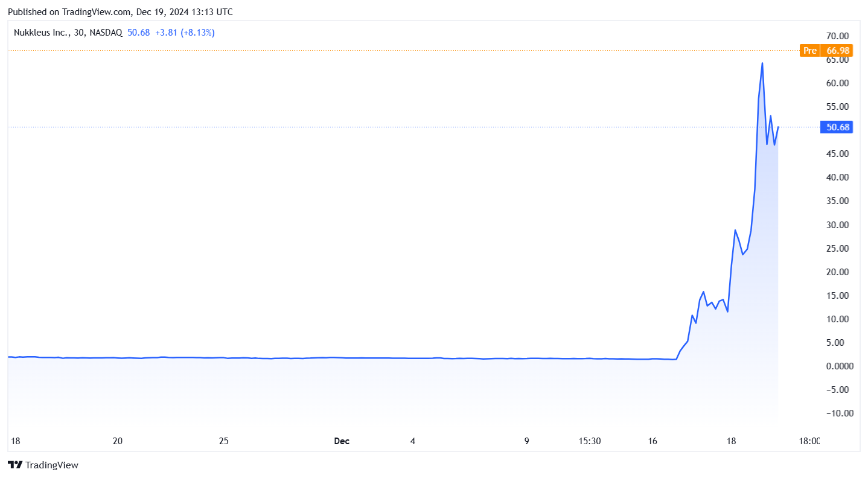Click the Dec month label on time axis

pos(342,441)
